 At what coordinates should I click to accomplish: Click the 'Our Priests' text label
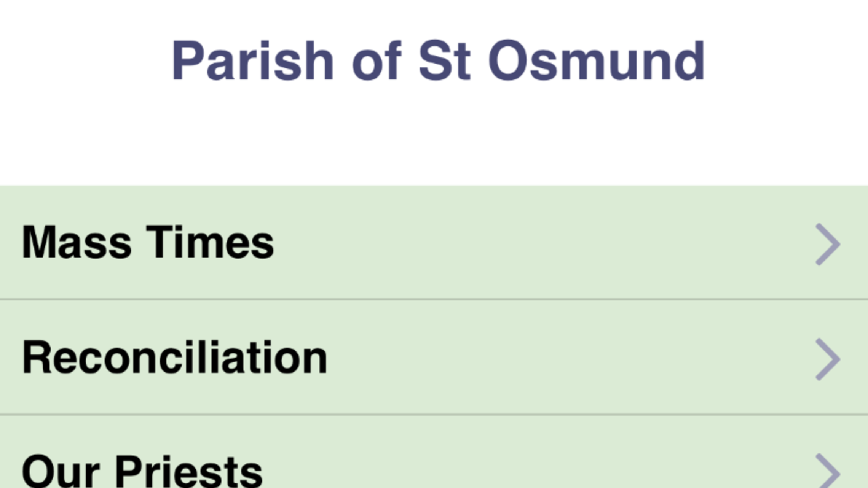[x=142, y=471]
